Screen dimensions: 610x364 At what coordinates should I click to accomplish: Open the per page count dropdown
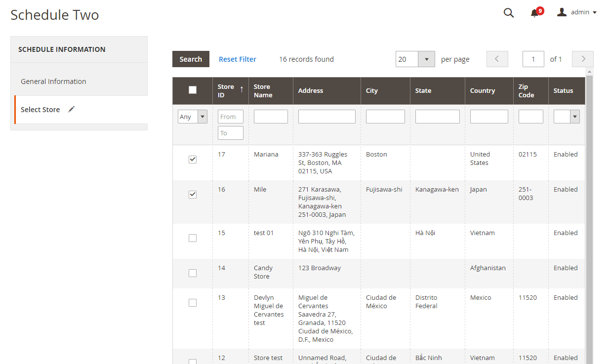pos(426,59)
